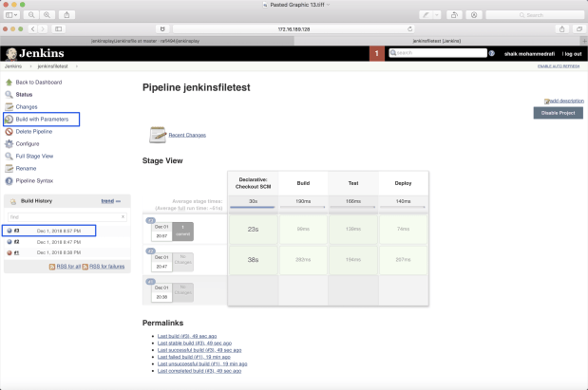Click Preview rotate toolbar icon
The width and height of the screenshot is (588, 390).
[454, 15]
